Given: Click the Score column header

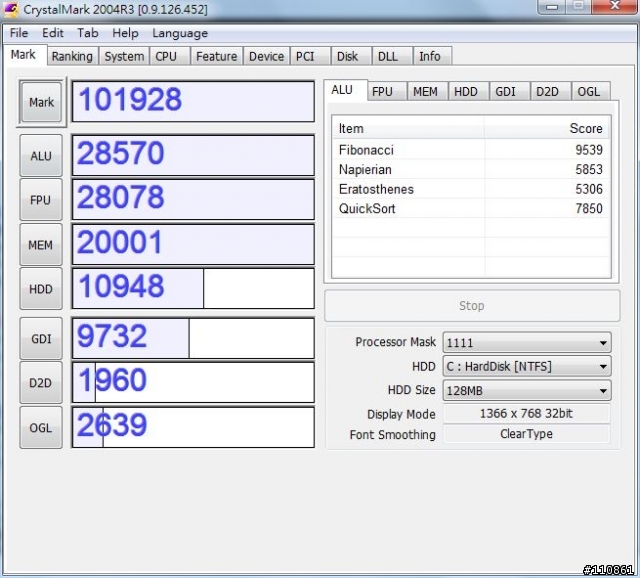Looking at the screenshot, I should 547,129.
